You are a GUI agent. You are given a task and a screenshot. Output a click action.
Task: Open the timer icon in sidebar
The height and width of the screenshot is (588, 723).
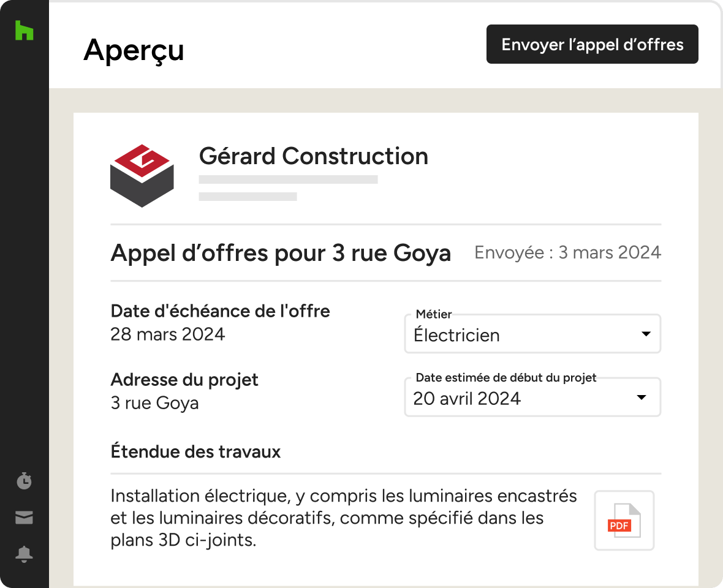coord(24,481)
